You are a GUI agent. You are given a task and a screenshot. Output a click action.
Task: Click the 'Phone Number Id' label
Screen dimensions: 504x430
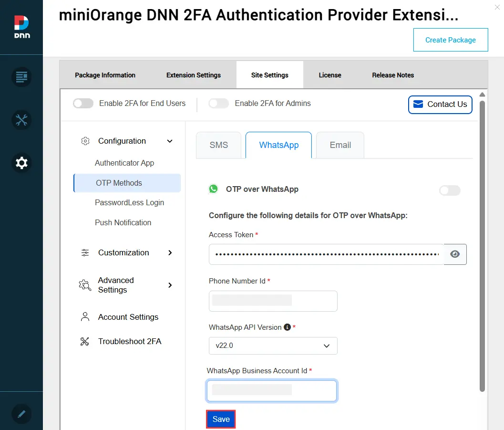click(x=237, y=281)
